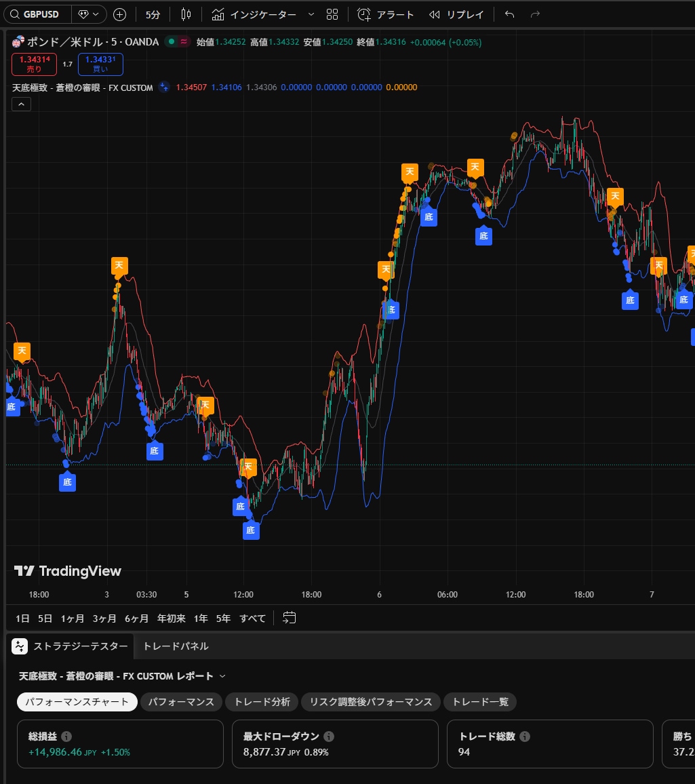Select the リスク調整後パフォーマンス tab
Screen dimensions: 695x784
[370, 701]
